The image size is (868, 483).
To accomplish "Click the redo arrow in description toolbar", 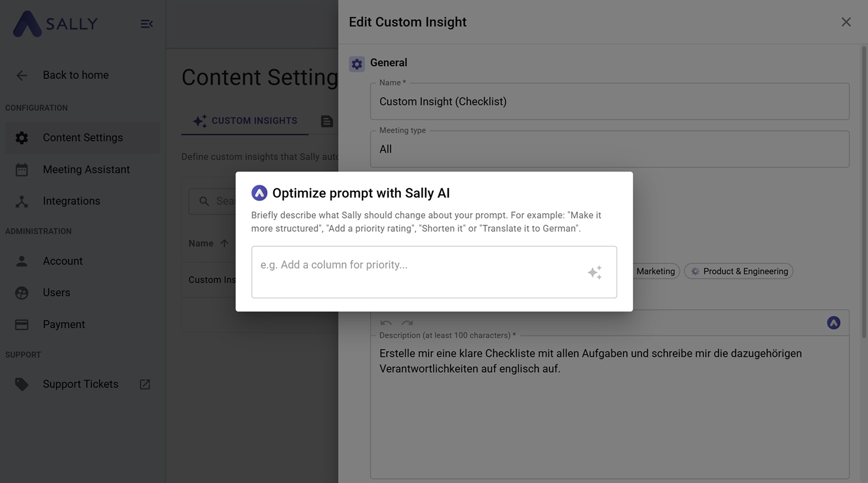I will (x=407, y=323).
